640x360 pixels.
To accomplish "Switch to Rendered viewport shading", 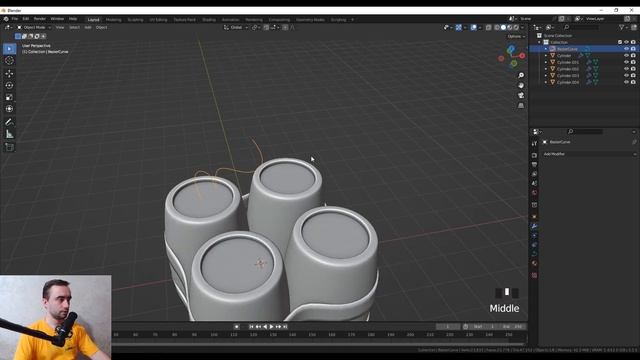I will pyautogui.click(x=516, y=27).
